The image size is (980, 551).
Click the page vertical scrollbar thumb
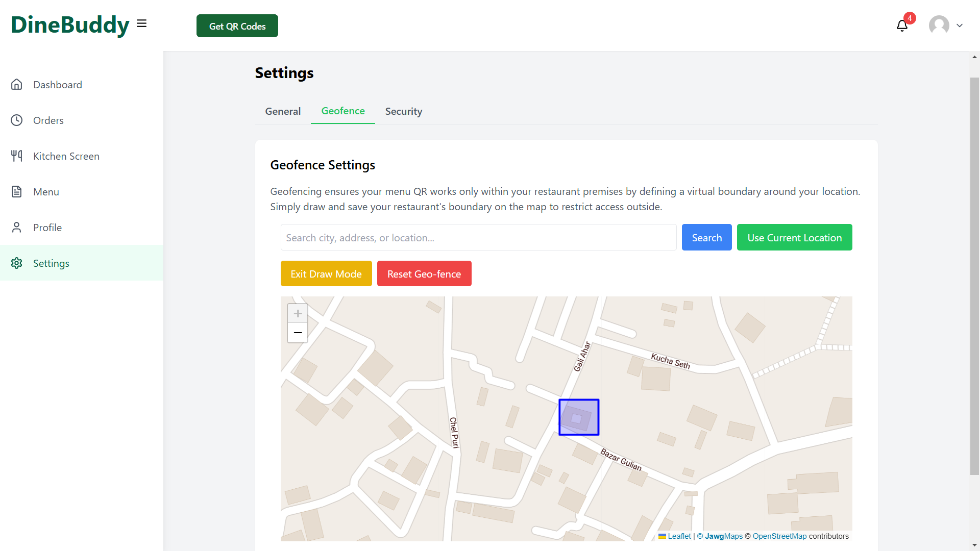click(974, 275)
